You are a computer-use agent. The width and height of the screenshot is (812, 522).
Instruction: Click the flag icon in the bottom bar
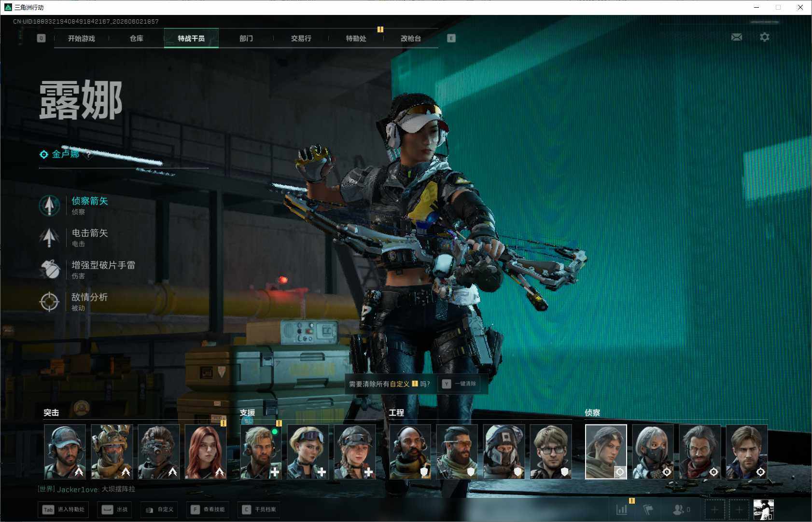[x=648, y=509]
